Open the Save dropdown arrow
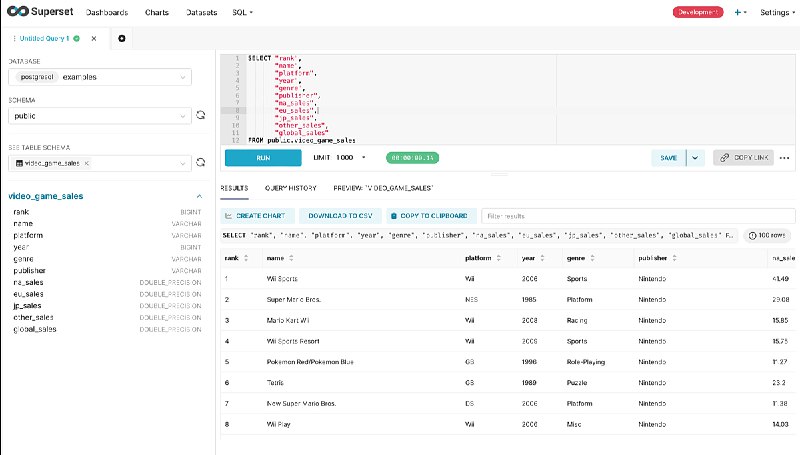This screenshot has width=800, height=455. (695, 158)
